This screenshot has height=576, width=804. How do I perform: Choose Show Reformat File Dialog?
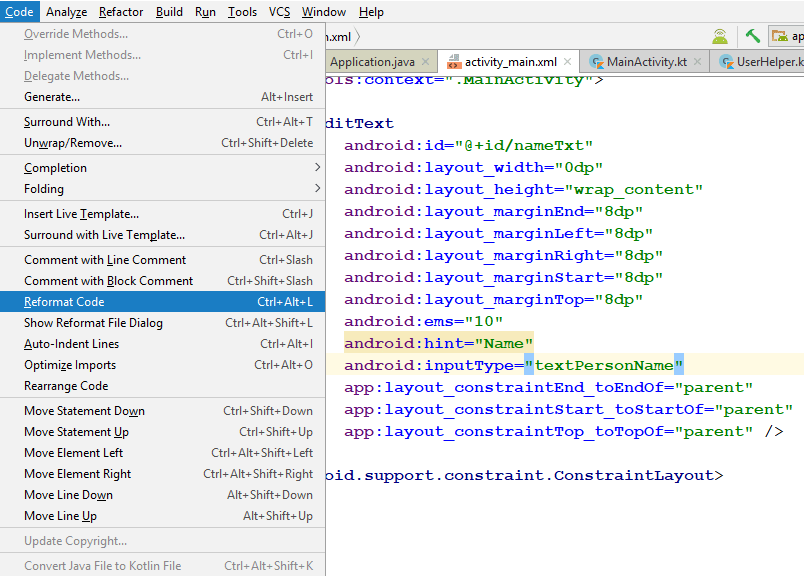(x=163, y=323)
